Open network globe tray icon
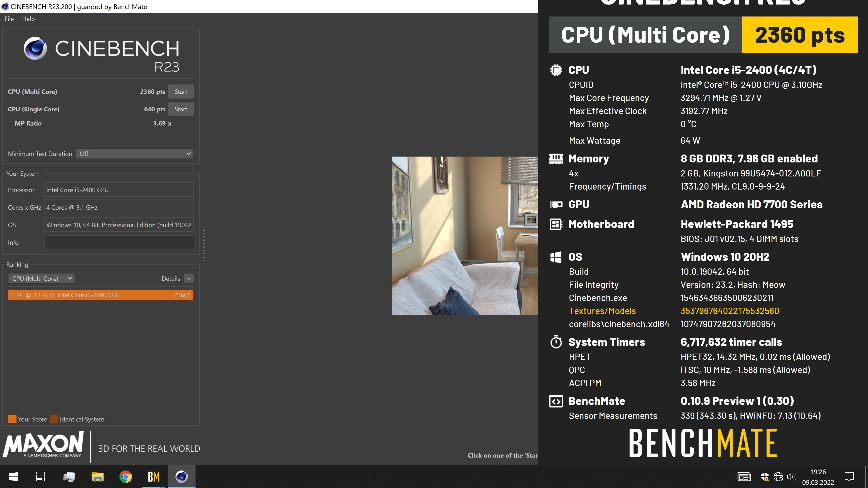The image size is (868, 488). click(778, 477)
